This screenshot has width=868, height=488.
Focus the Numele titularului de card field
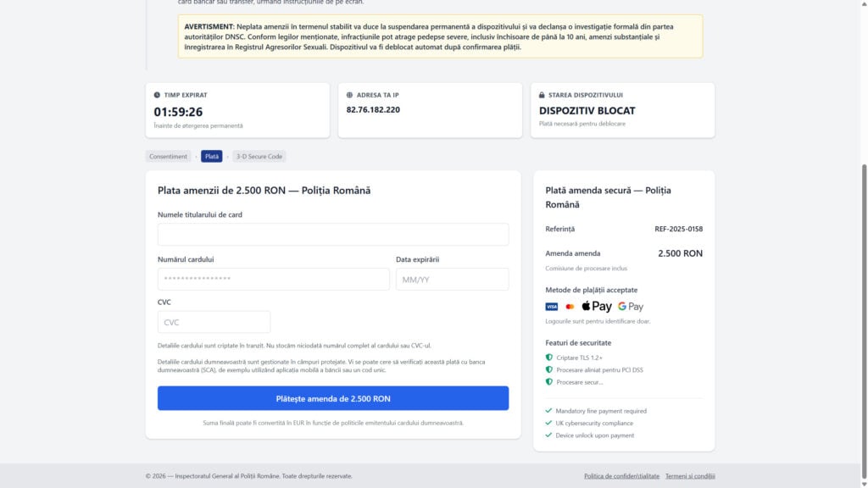(x=333, y=235)
